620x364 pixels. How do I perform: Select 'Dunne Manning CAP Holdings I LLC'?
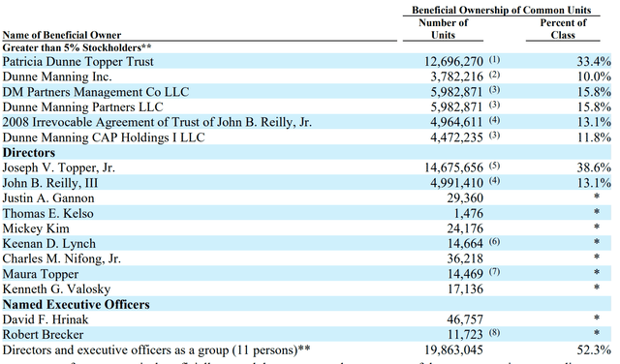click(x=104, y=137)
